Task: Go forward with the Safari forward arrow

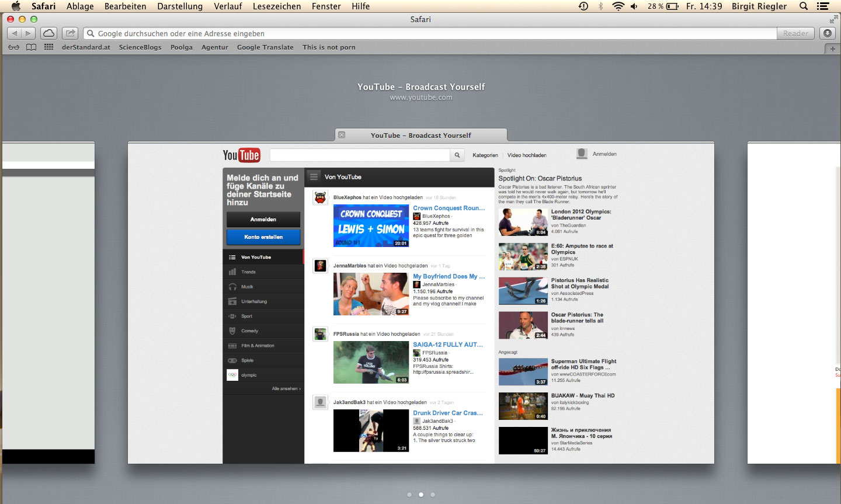Action: point(28,33)
